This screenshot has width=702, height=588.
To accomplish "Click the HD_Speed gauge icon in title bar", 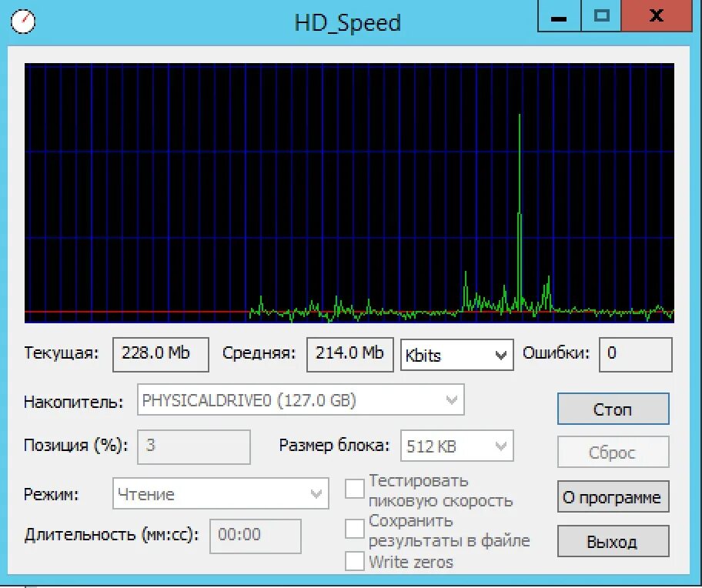I will click(x=22, y=22).
